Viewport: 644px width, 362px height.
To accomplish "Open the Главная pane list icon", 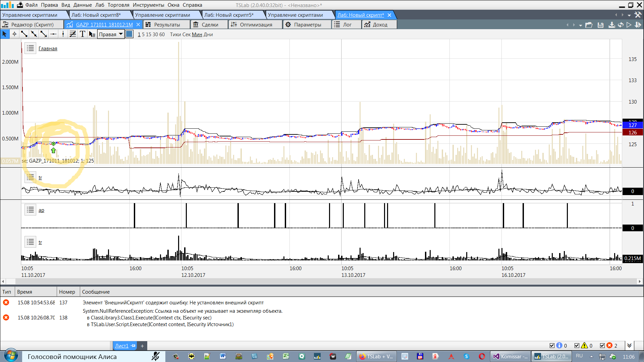I will (x=30, y=48).
